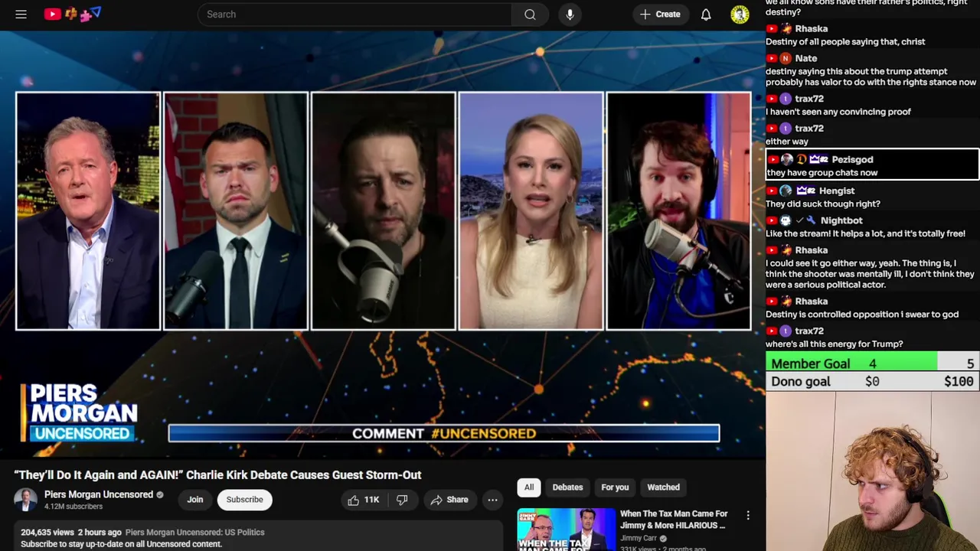Click 'They did suck though right?' message
Screen dimensions: 980x551
823,204
